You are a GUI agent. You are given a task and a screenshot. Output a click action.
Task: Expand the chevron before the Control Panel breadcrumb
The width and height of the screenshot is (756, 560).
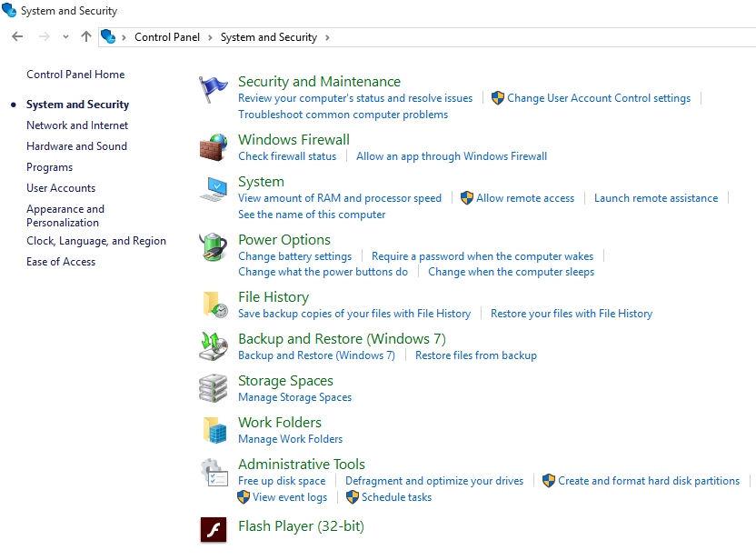click(x=124, y=37)
